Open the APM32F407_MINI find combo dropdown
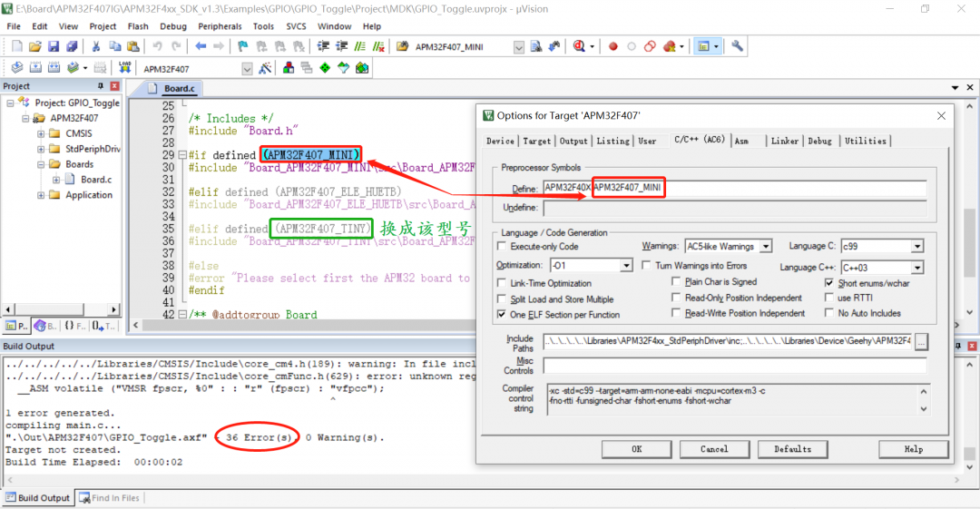The height and width of the screenshot is (509, 980). (x=519, y=47)
